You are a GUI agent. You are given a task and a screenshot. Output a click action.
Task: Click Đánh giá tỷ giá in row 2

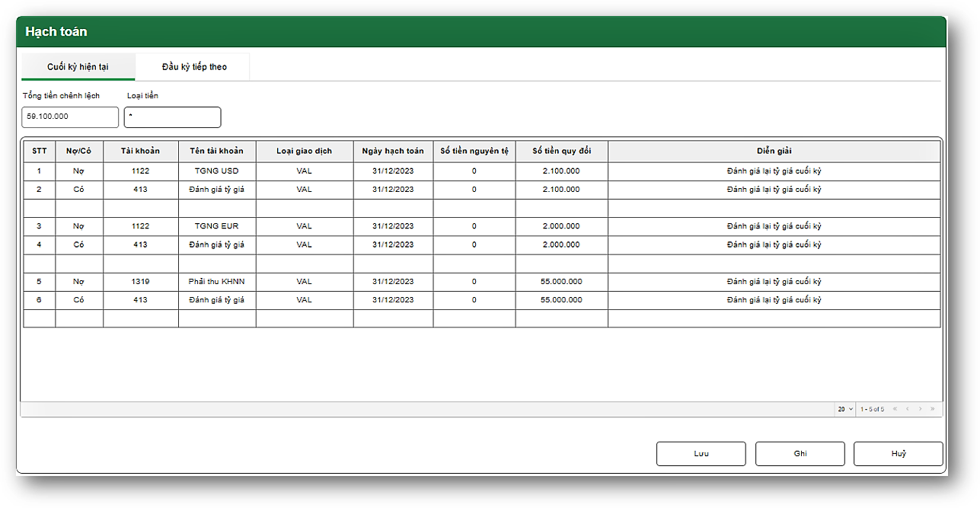tap(217, 190)
